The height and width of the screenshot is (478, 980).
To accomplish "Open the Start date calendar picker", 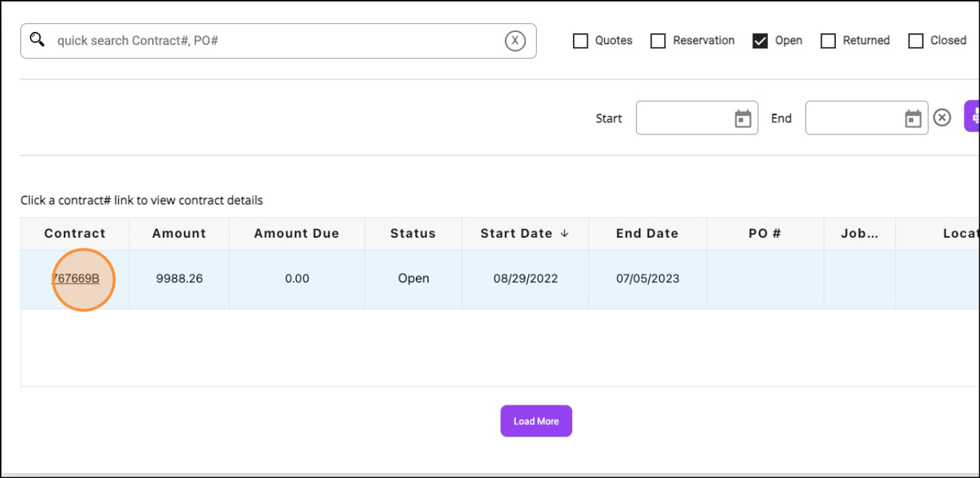I will (x=743, y=119).
